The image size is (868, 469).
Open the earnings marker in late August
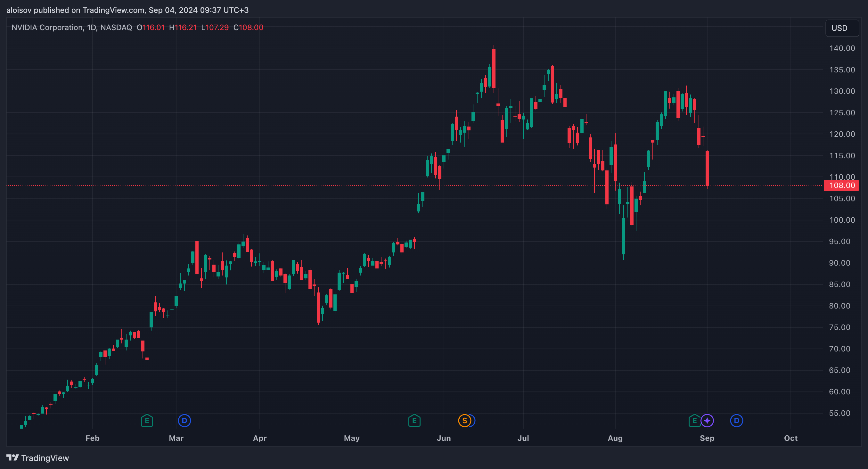point(694,421)
